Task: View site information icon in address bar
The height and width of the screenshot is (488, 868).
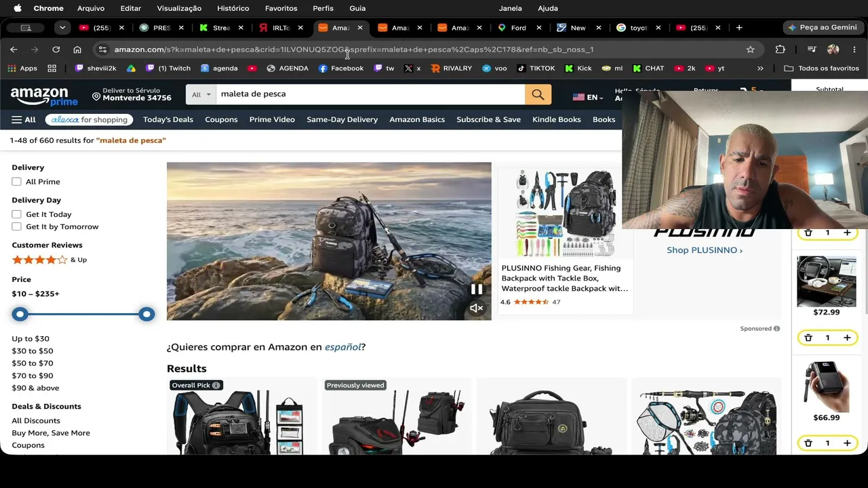Action: coord(102,49)
